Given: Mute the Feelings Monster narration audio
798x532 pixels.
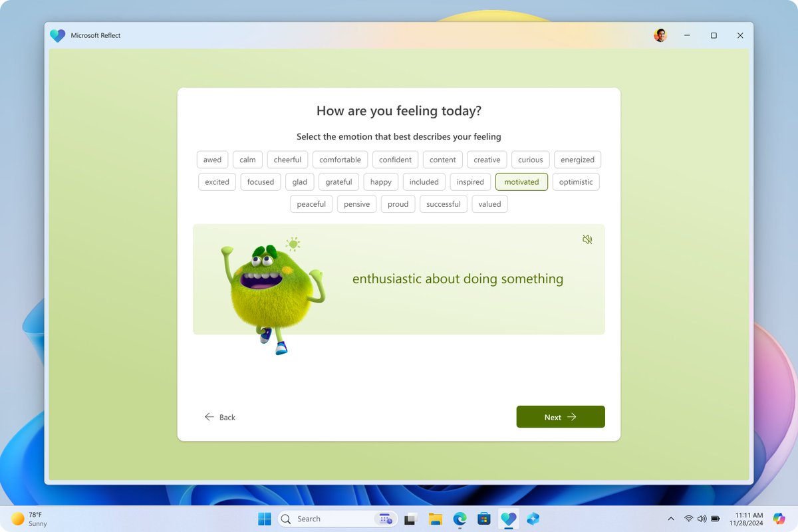Looking at the screenshot, I should pos(587,239).
